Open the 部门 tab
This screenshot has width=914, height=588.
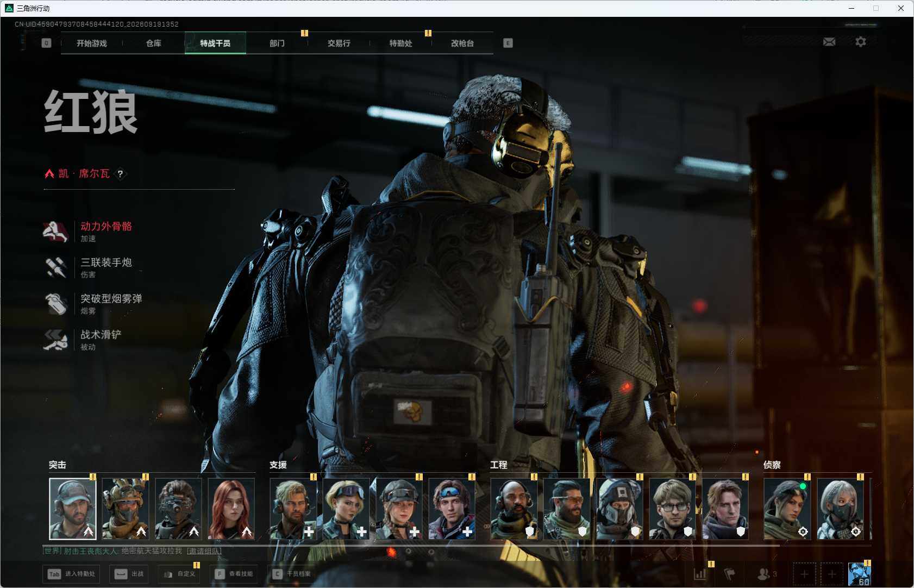pos(277,43)
